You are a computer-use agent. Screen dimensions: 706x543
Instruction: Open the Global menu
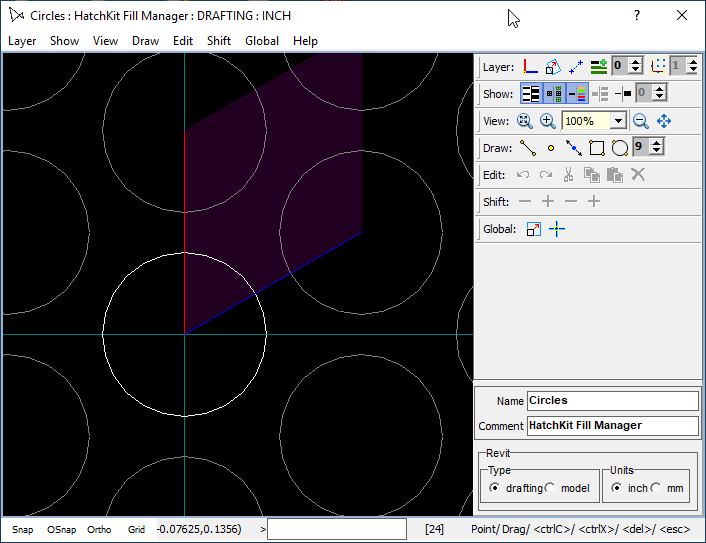[262, 41]
